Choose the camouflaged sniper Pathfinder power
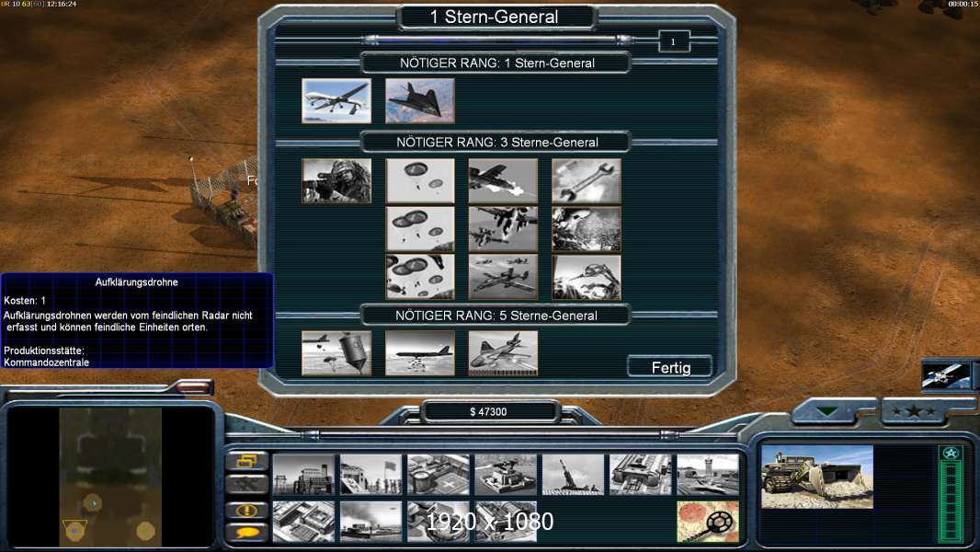Screen dimensions: 980x552 point(336,180)
